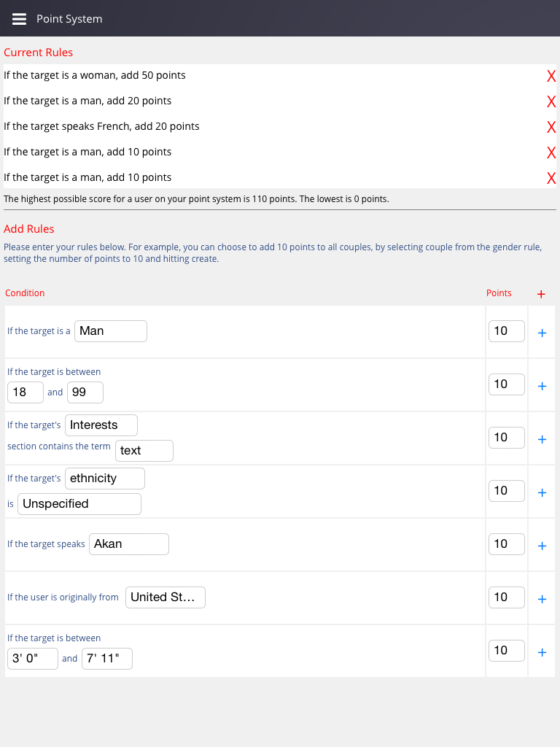Open the hamburger menu

[x=20, y=19]
